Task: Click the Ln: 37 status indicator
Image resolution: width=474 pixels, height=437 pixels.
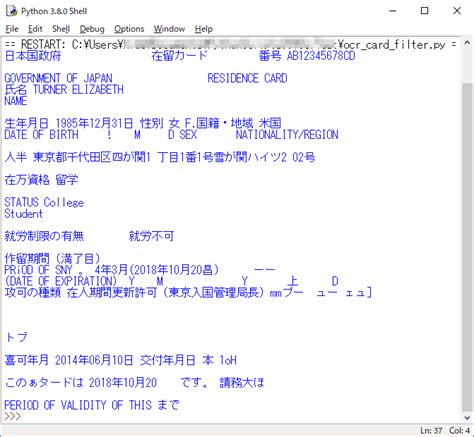Action: [x=431, y=430]
